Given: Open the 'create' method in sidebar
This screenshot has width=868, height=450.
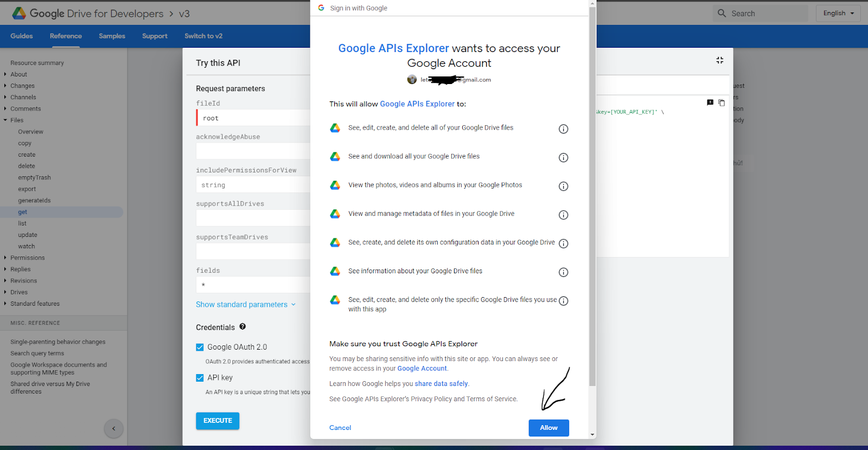Looking at the screenshot, I should tap(27, 155).
